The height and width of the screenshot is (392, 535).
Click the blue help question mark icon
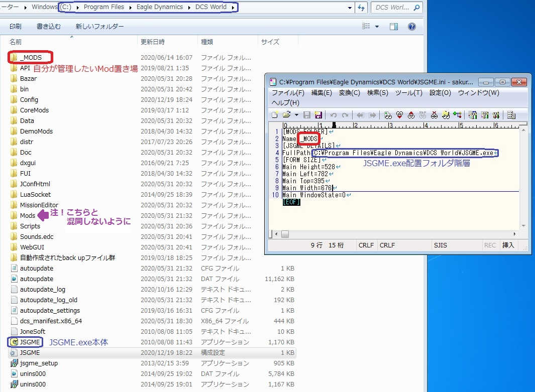[412, 27]
